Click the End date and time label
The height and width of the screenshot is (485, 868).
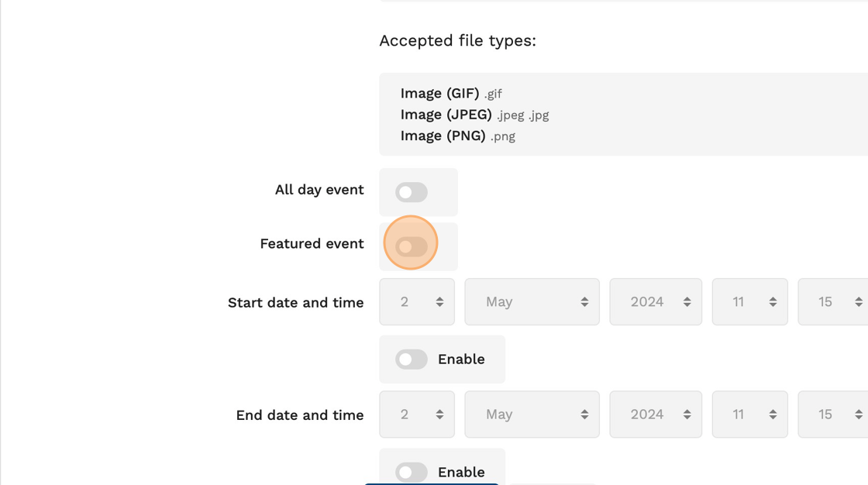click(x=299, y=415)
